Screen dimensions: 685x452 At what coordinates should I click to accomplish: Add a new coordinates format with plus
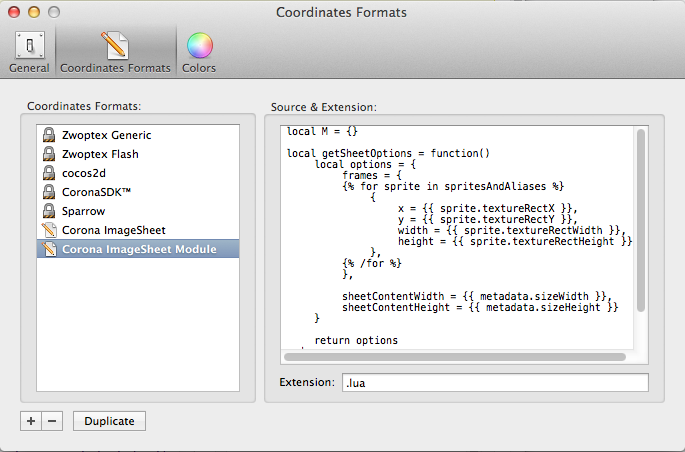point(31,421)
